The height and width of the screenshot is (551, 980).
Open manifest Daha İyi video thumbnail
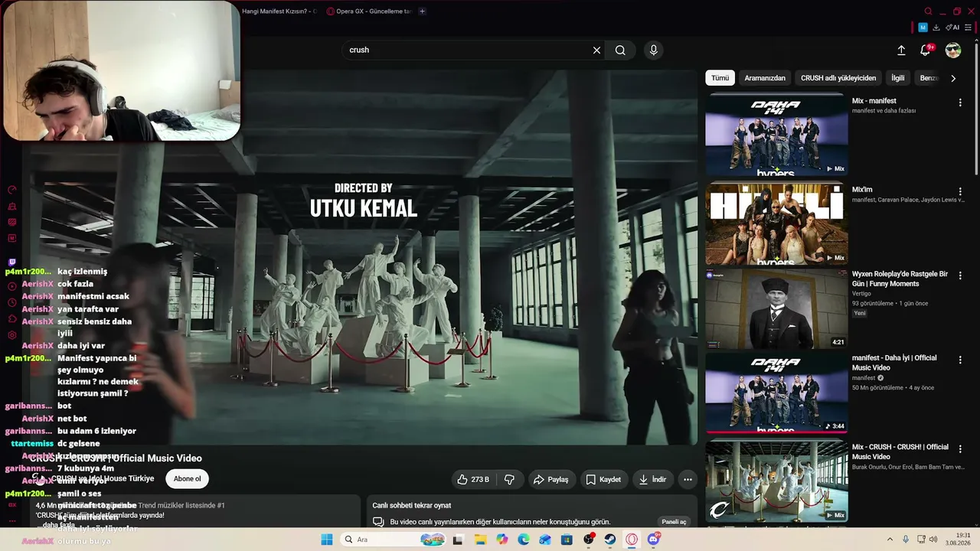(776, 393)
